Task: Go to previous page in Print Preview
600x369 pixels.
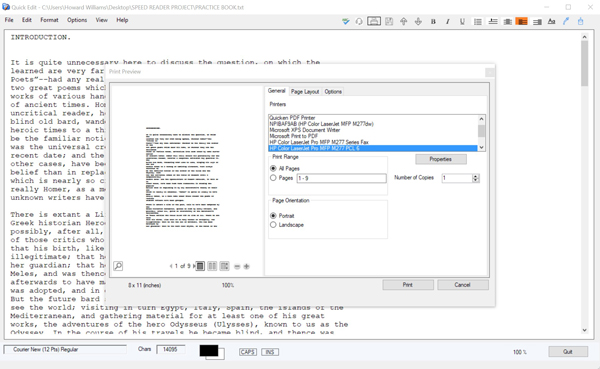Action: (171, 266)
